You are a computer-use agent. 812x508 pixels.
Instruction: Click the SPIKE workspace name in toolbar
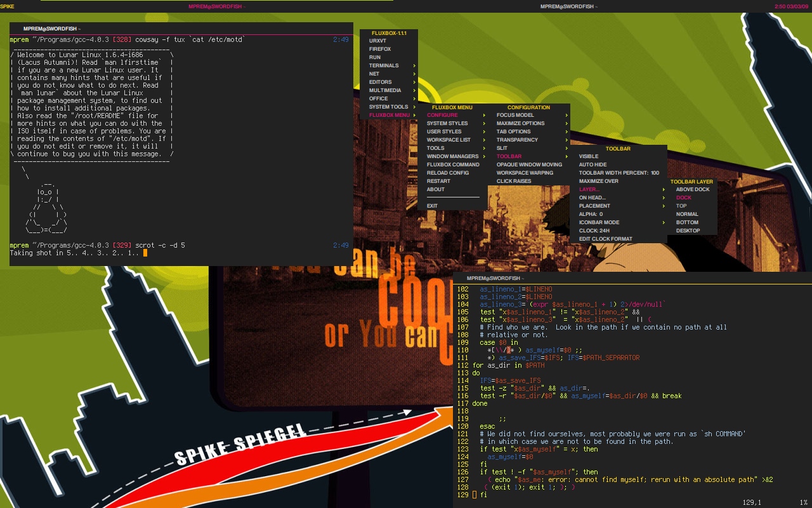(x=8, y=6)
